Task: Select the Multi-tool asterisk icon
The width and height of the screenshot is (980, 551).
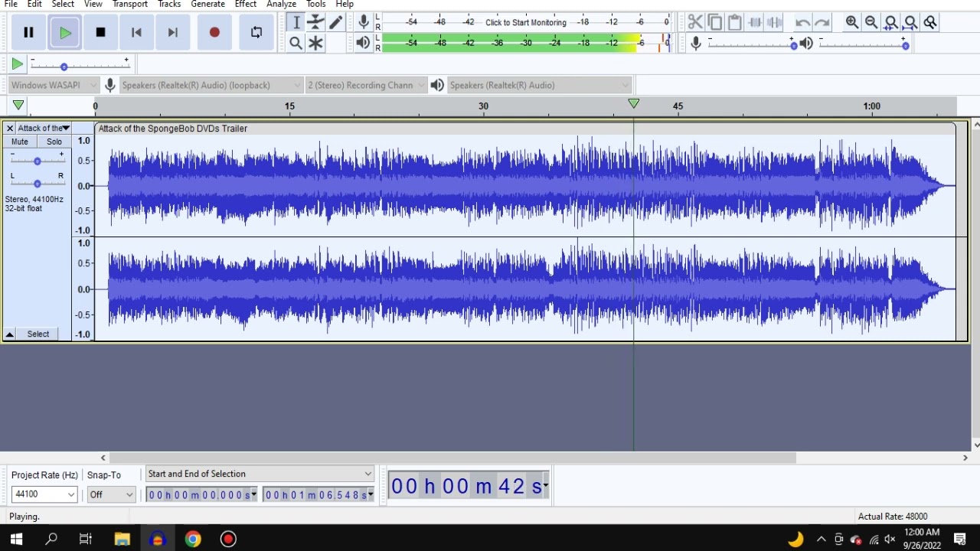Action: tap(315, 43)
